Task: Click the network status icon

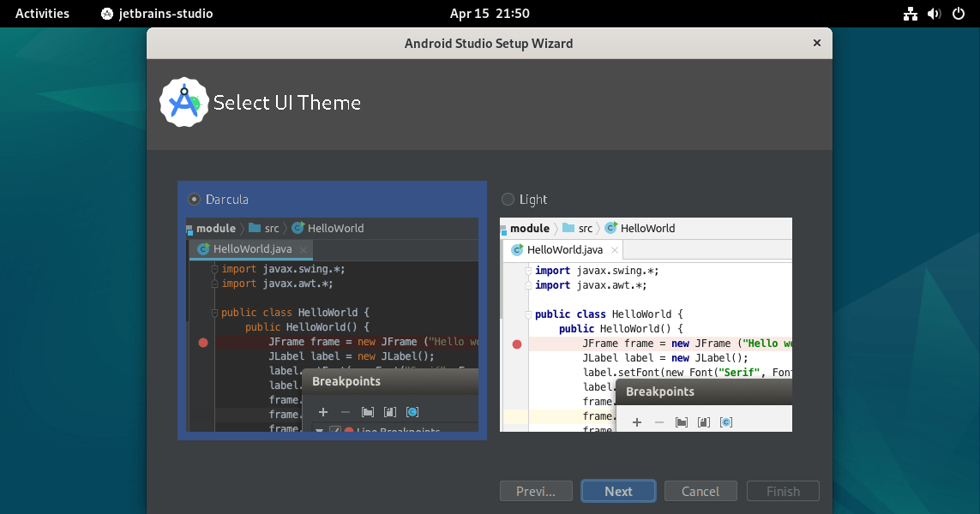Action: (910, 14)
